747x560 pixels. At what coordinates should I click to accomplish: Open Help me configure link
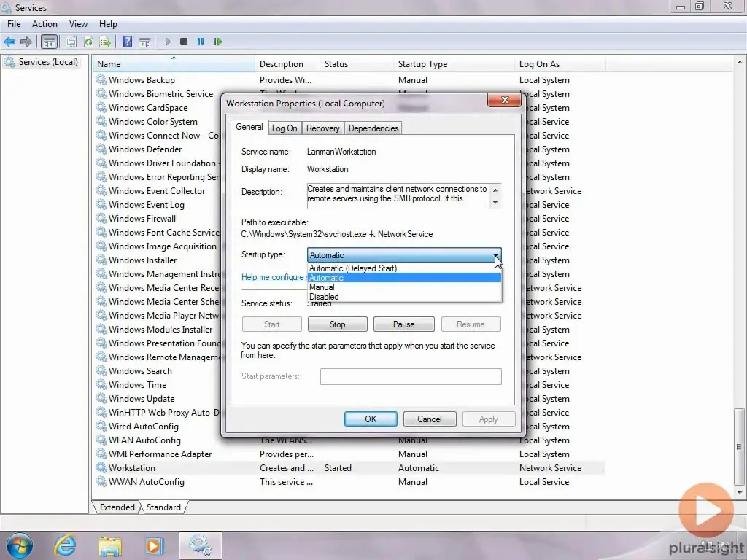(x=273, y=277)
